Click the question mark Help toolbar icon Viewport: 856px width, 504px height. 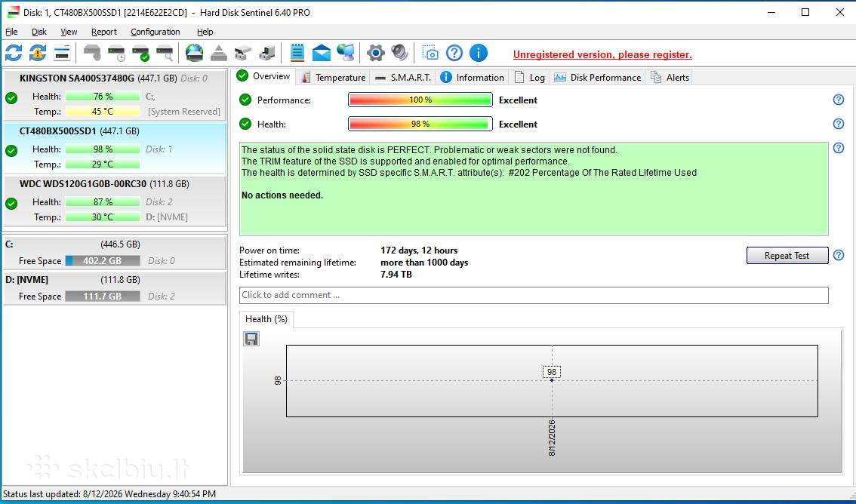point(454,53)
